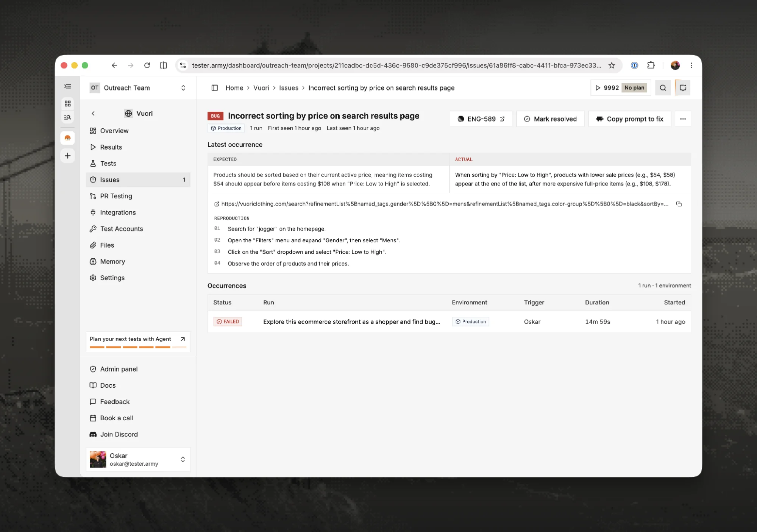Click the Production badge in Occurrences row

click(x=471, y=322)
